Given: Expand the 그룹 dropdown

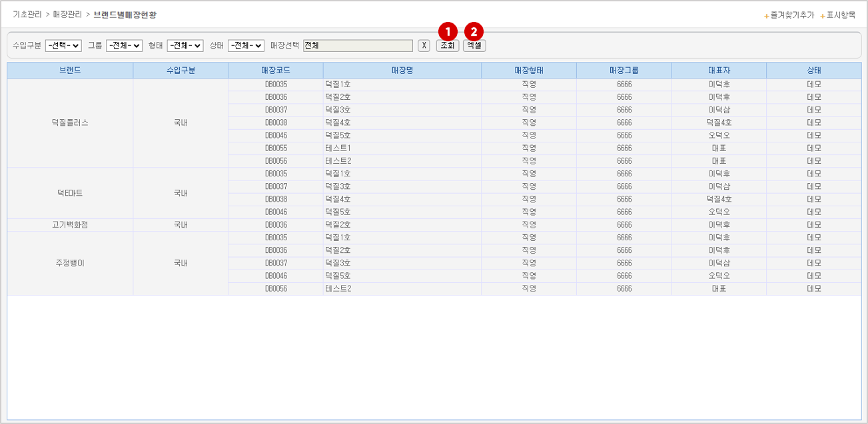Looking at the screenshot, I should (124, 46).
